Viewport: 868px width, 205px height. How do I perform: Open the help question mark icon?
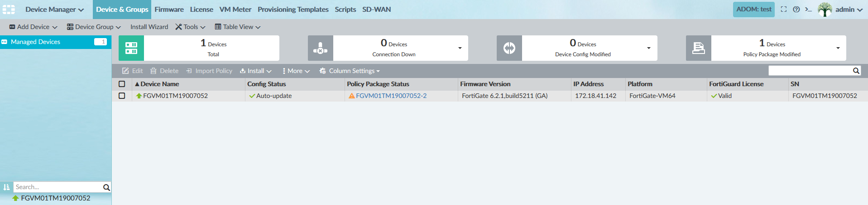click(x=796, y=10)
